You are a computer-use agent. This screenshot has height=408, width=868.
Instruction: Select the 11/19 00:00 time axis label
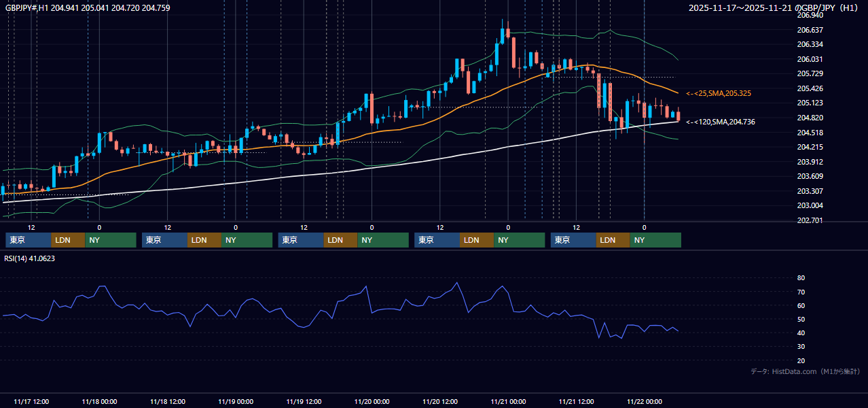(236, 401)
